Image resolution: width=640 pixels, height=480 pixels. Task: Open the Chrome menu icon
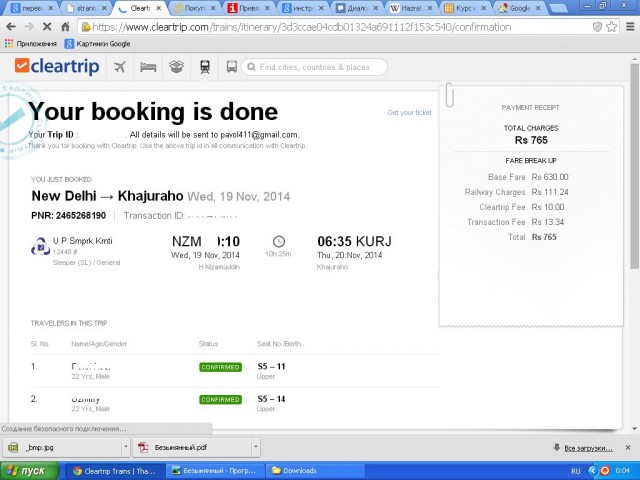tap(628, 26)
